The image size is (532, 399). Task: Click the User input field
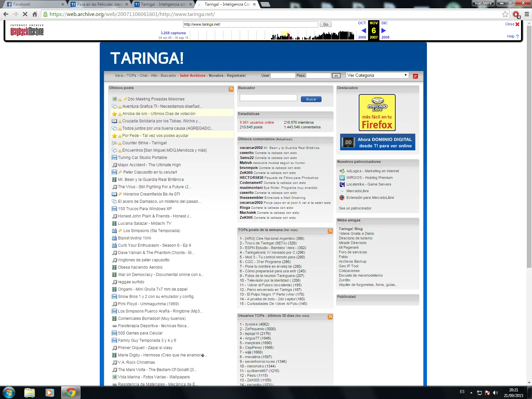pos(283,75)
